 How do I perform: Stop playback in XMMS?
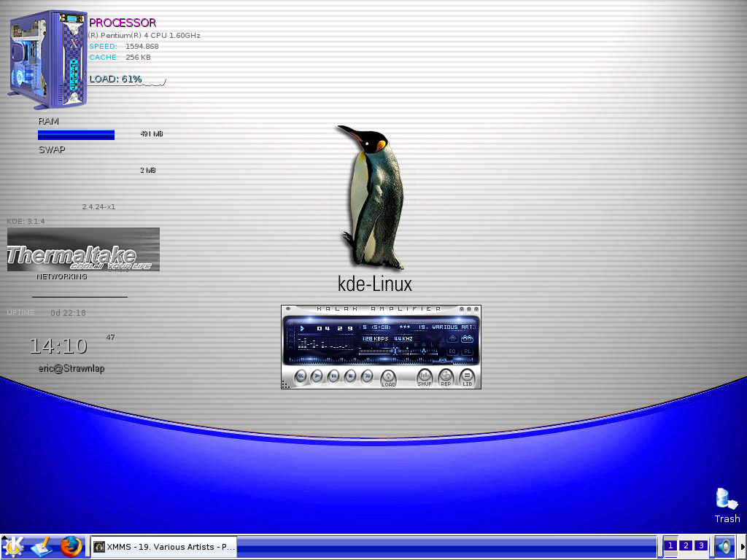pos(350,377)
